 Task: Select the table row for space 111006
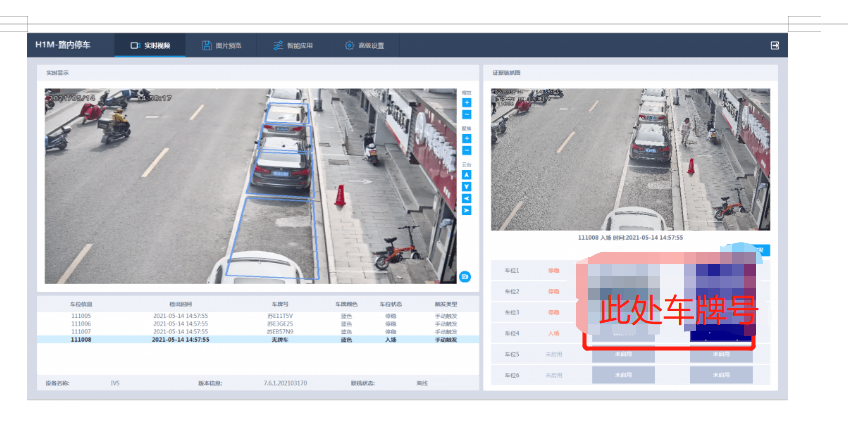[x=258, y=324]
